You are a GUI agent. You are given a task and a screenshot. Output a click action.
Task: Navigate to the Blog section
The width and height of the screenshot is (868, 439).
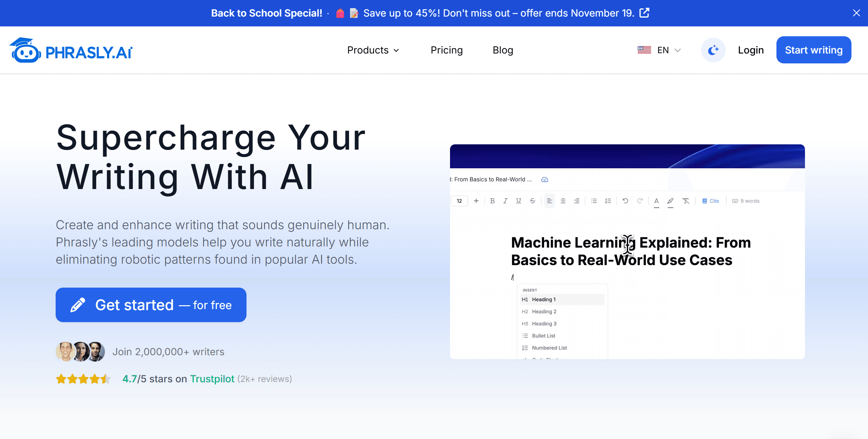pos(502,50)
